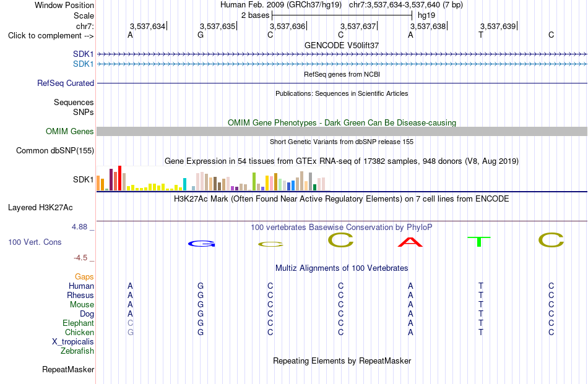Click the Dog species label
The width and height of the screenshot is (588, 384).
point(87,314)
